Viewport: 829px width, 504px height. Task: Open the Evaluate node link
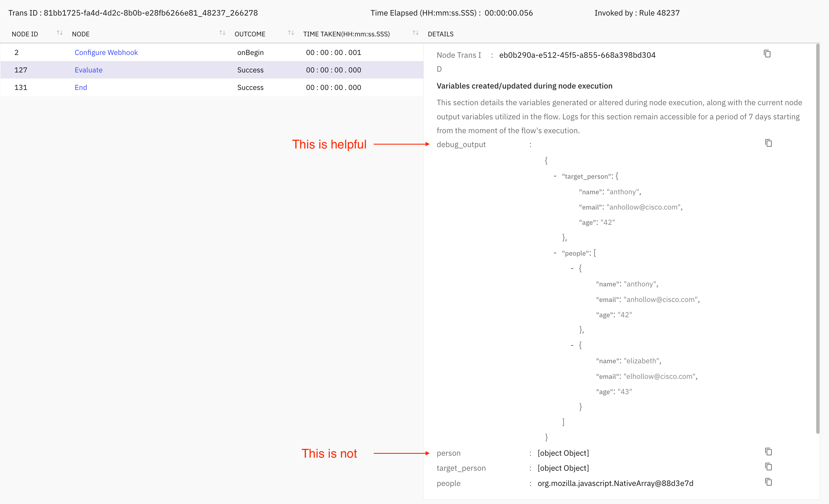pos(89,70)
